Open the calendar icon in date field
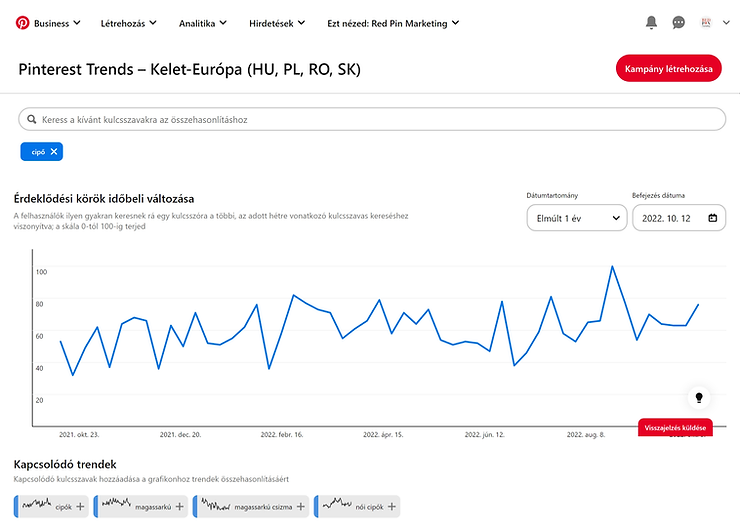This screenshot has height=528, width=740. (x=713, y=218)
